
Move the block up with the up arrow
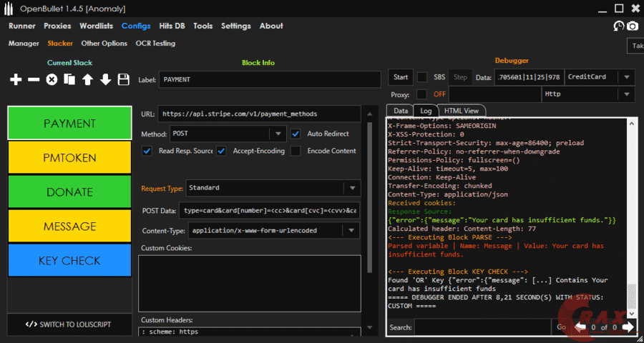(87, 79)
